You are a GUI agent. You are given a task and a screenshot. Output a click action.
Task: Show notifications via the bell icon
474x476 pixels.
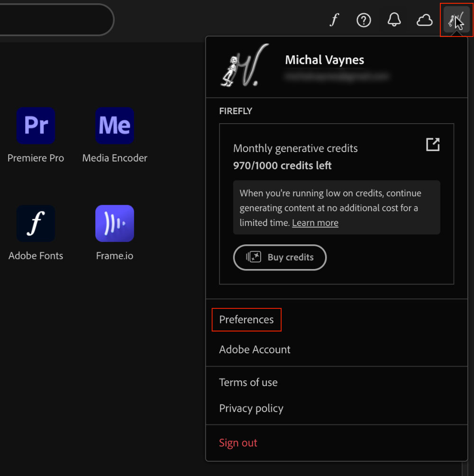394,20
